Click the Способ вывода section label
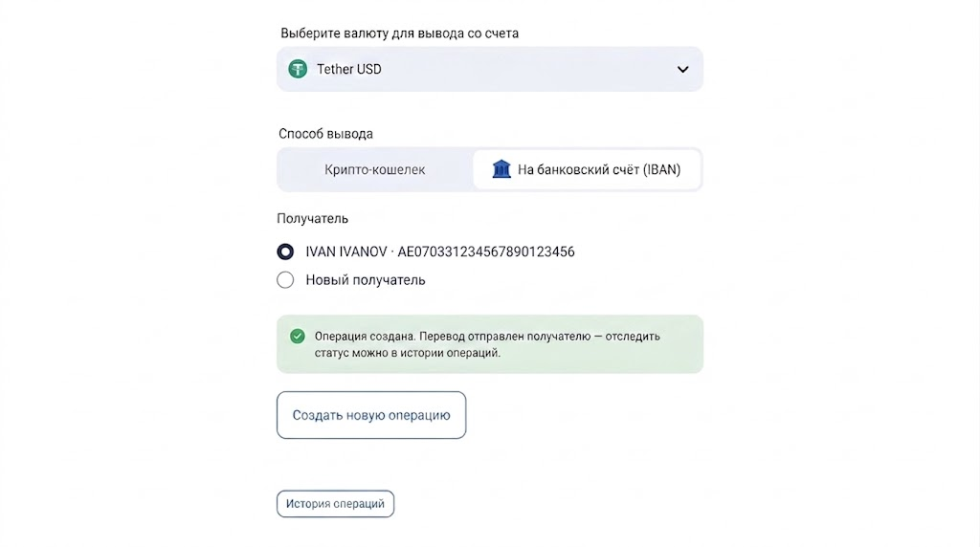This screenshot has height=547, width=980. tap(325, 134)
